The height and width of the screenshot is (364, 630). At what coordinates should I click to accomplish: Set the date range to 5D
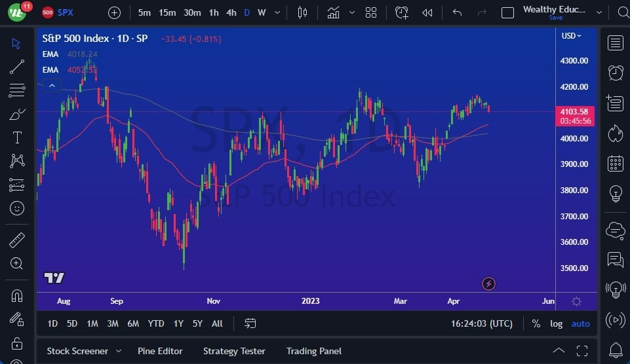point(72,323)
